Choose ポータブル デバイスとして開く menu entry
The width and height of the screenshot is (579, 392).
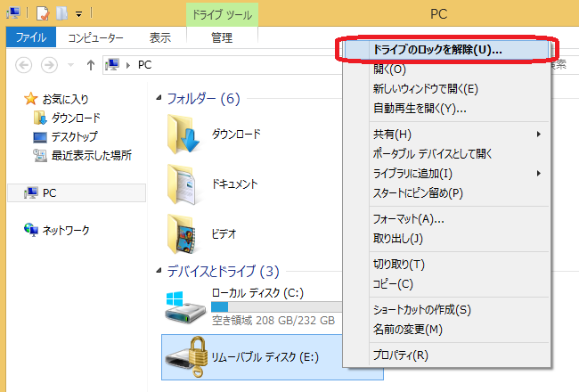click(447, 154)
